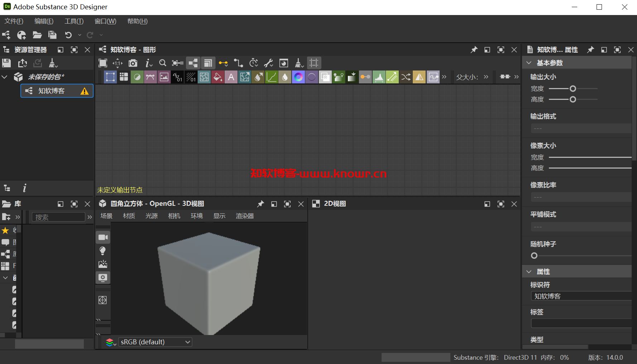Viewport: 637px width, 364px height.
Task: Select the 知软博客 graph in explorer
Action: (x=57, y=91)
